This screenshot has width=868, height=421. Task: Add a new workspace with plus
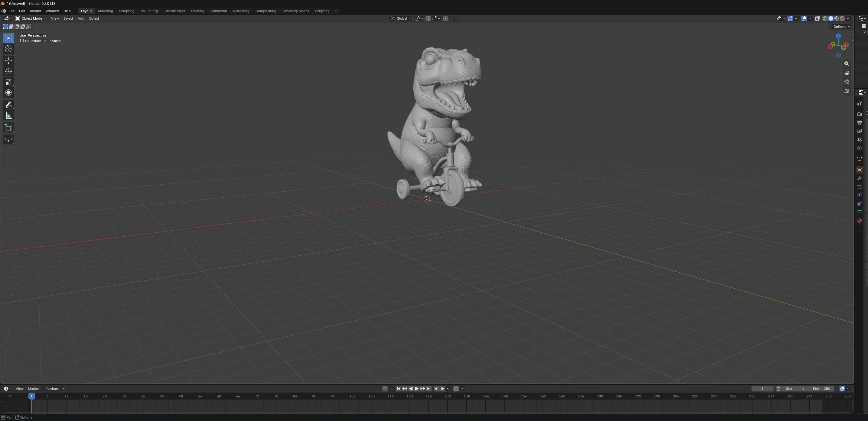[336, 11]
